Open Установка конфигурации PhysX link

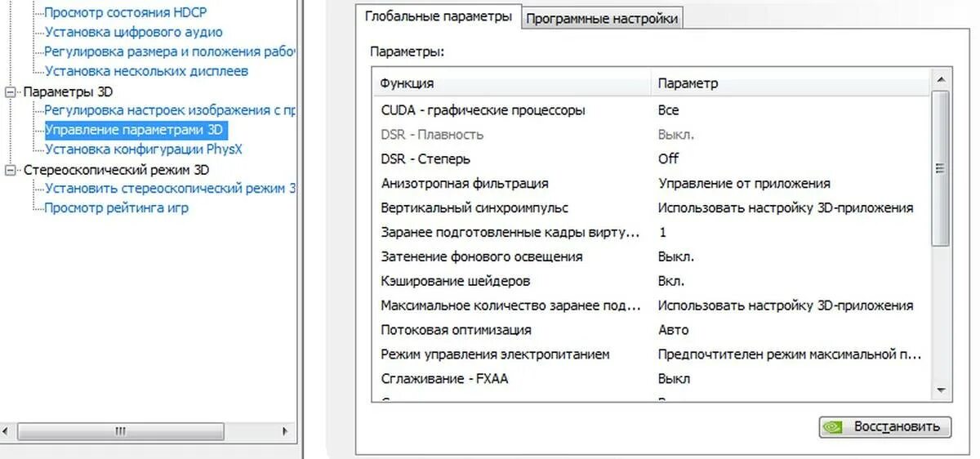pyautogui.click(x=144, y=149)
